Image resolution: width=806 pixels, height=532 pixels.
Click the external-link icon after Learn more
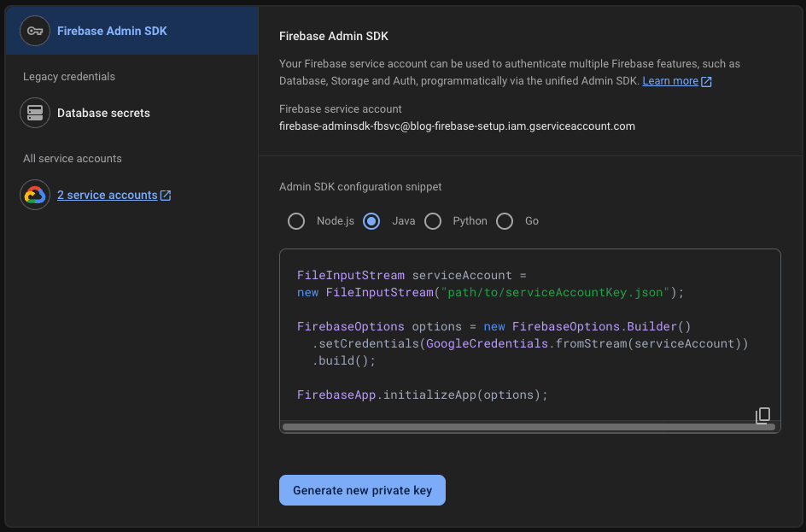coord(706,81)
